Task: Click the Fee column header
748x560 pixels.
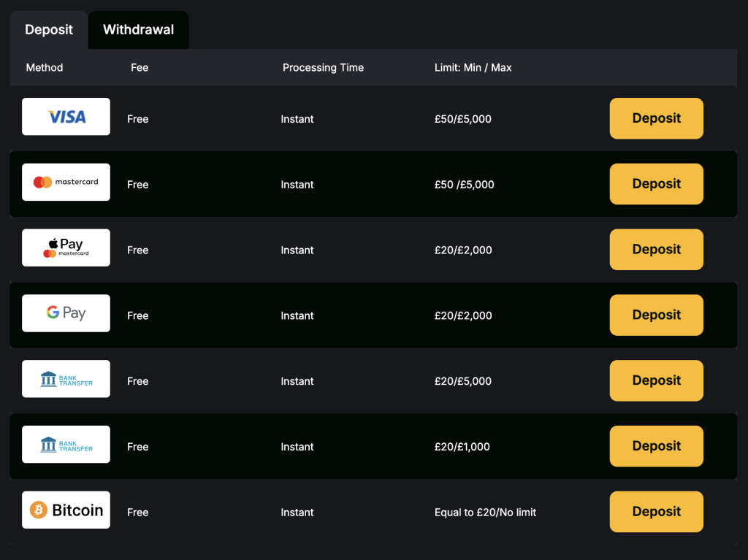Action: point(139,67)
